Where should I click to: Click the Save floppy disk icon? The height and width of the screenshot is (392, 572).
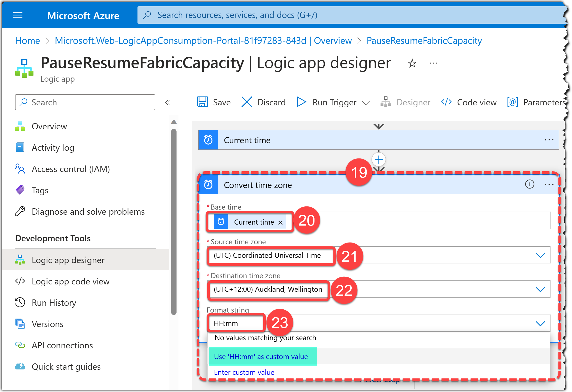(202, 102)
